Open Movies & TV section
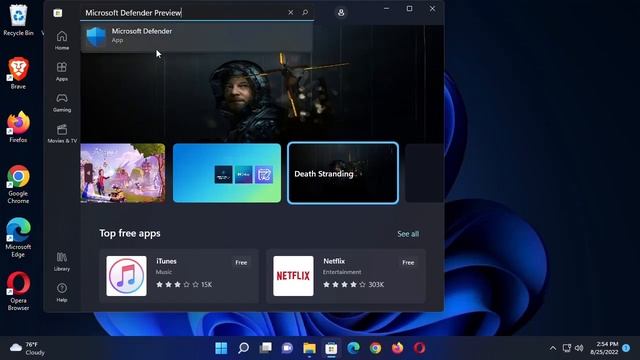This screenshot has width=640, height=360. tap(62, 133)
